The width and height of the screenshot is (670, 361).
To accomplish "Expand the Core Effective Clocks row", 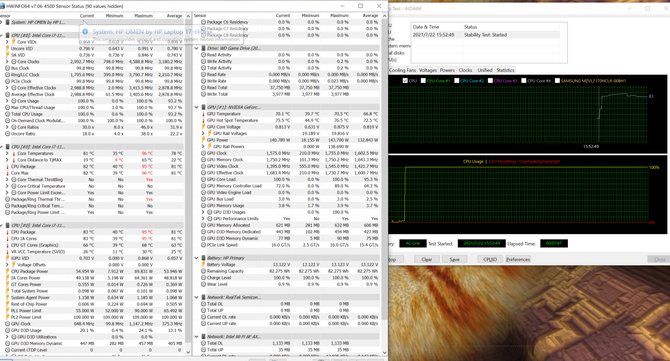I will (7, 88).
